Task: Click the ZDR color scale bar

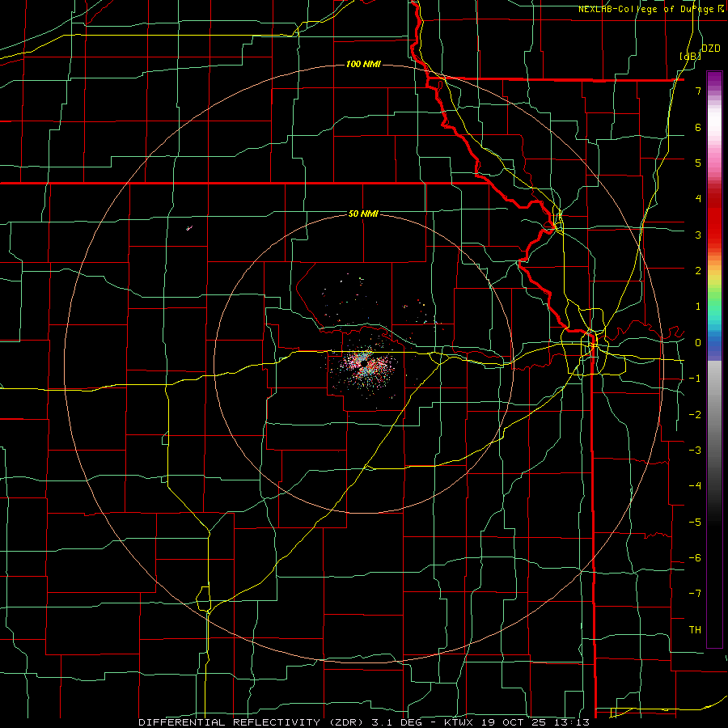Action: pos(714,359)
